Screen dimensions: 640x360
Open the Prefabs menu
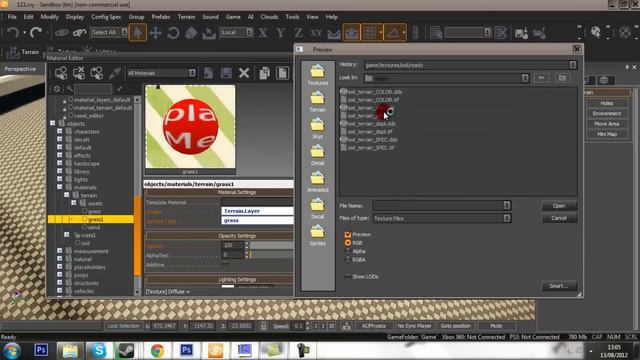click(x=161, y=17)
